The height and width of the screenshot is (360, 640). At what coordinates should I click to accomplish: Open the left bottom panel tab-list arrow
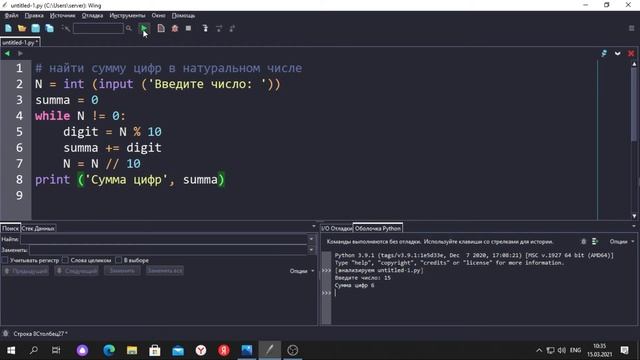click(x=314, y=226)
